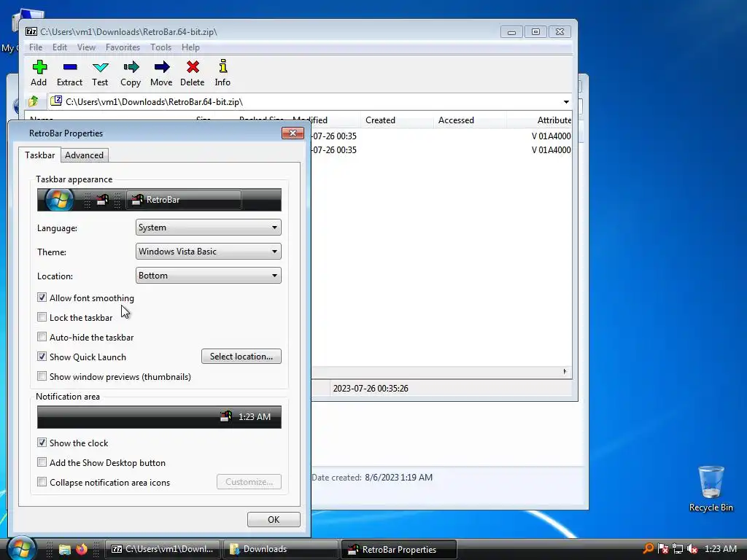Open file explorer Quick Launch icon

coord(65,549)
